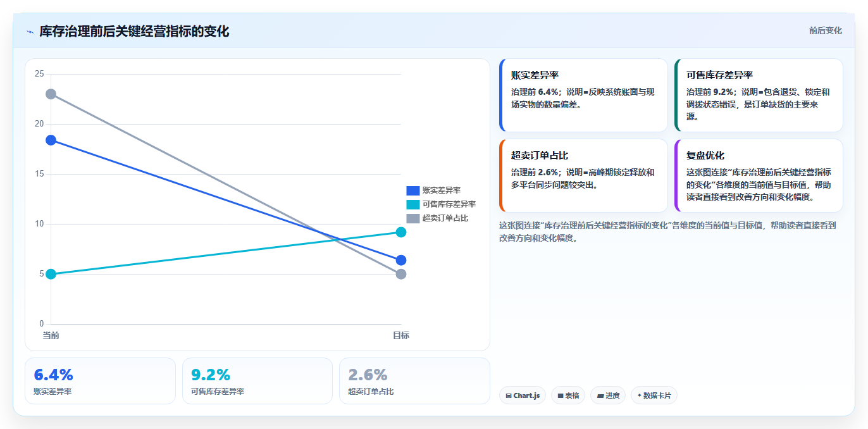Click the y-axis value 25

[x=39, y=74]
